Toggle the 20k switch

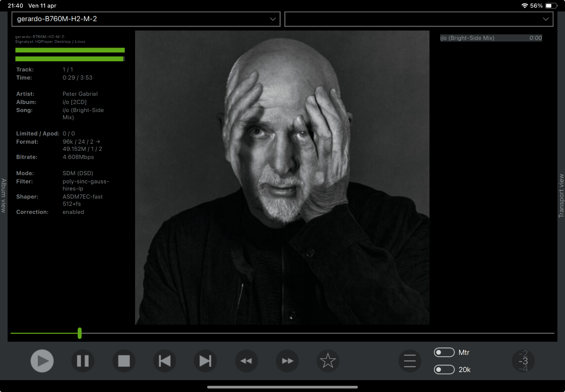pyautogui.click(x=444, y=370)
